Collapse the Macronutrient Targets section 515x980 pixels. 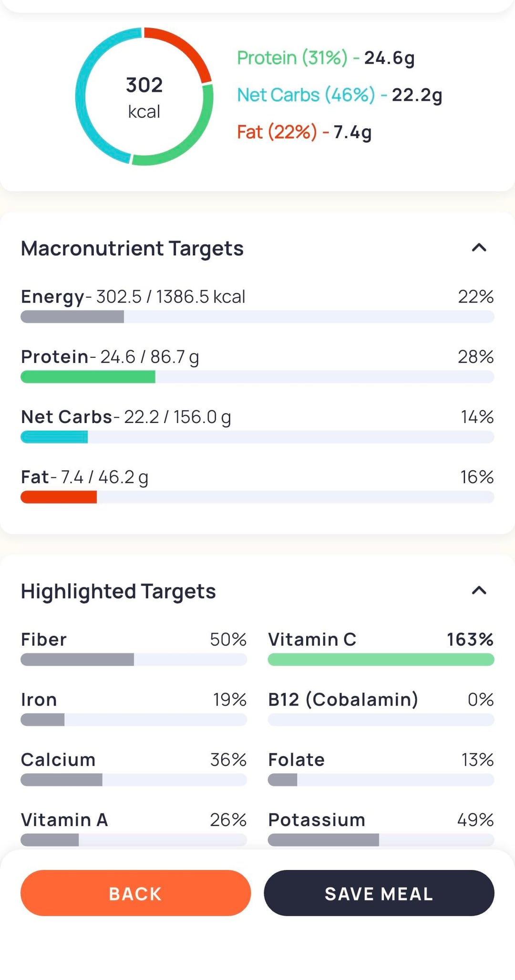pos(479,248)
